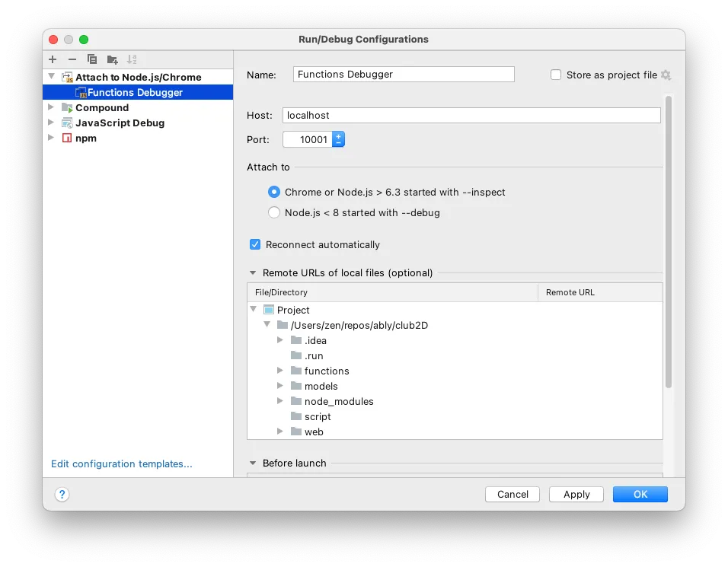Collapse the Before launch section
728x567 pixels.
[253, 463]
